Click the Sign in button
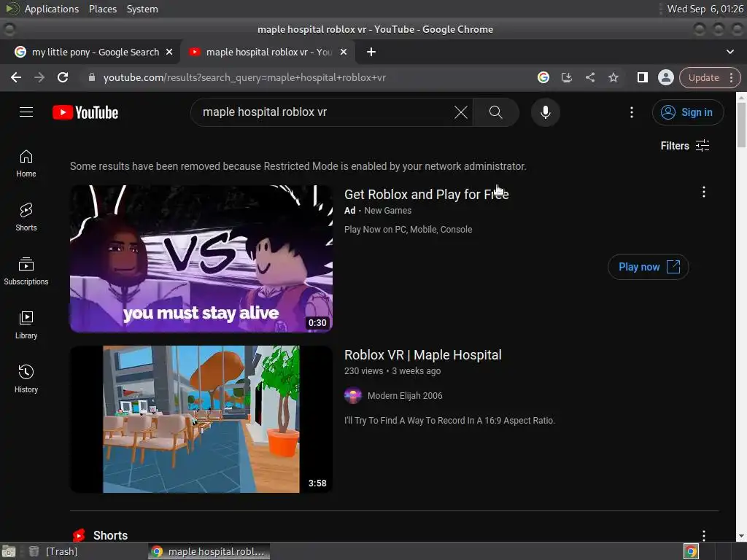 688,112
